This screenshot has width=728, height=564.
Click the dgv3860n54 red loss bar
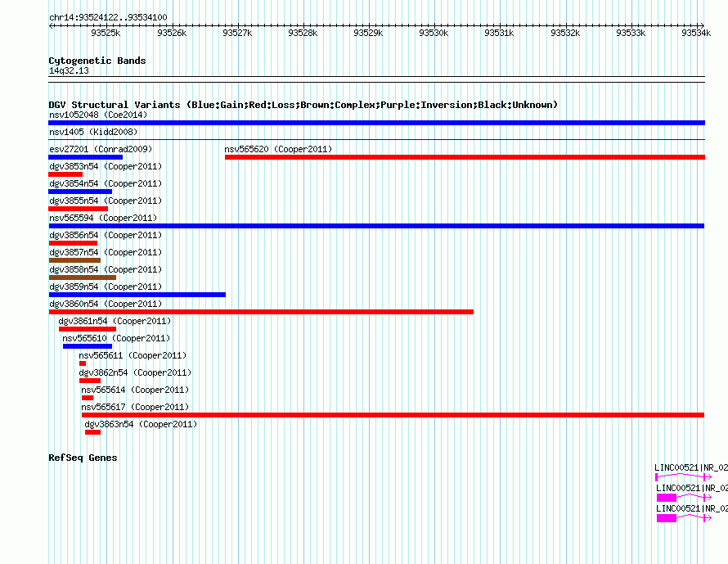pos(261,312)
